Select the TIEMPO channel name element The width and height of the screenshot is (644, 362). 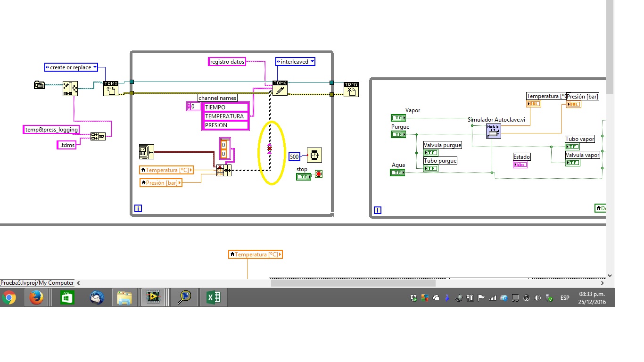coord(226,107)
